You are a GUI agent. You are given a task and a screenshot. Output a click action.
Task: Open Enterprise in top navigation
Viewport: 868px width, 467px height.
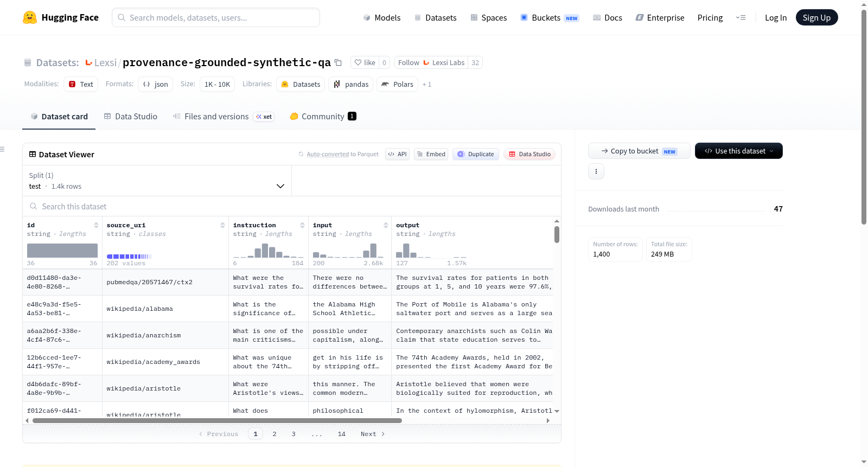(660, 17)
